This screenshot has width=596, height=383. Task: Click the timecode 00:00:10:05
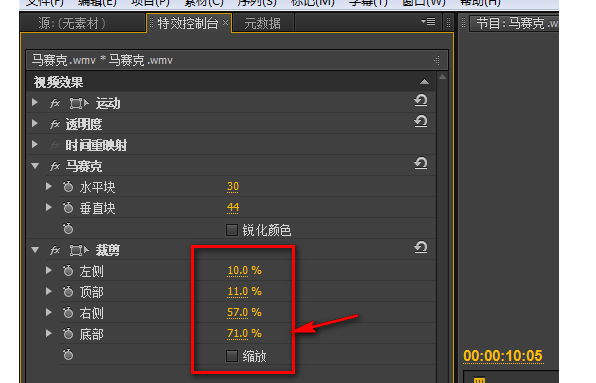(x=503, y=356)
